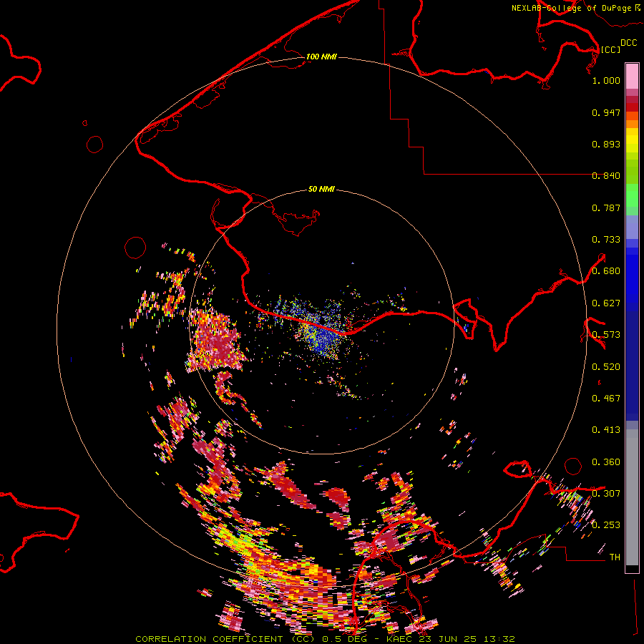Image resolution: width=644 pixels, height=644 pixels.
Task: Click the DCC label above color scale
Action: pyautogui.click(x=628, y=43)
